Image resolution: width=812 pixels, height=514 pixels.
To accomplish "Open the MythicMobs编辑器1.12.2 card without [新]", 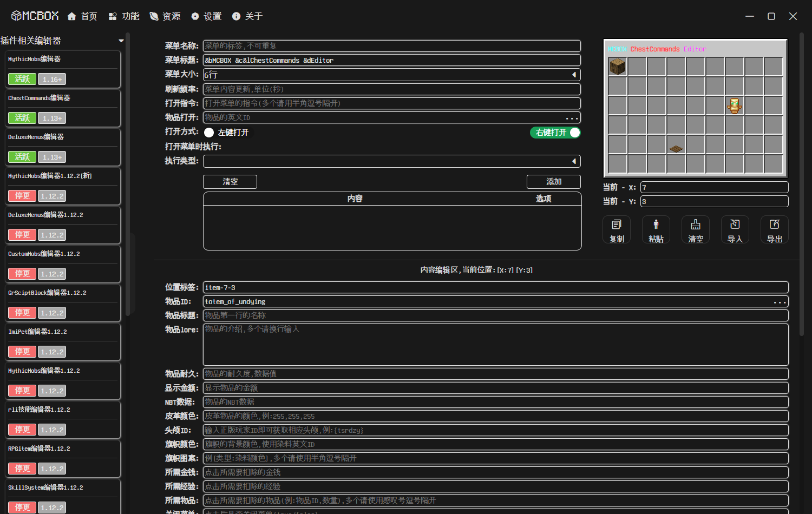I will (x=63, y=381).
